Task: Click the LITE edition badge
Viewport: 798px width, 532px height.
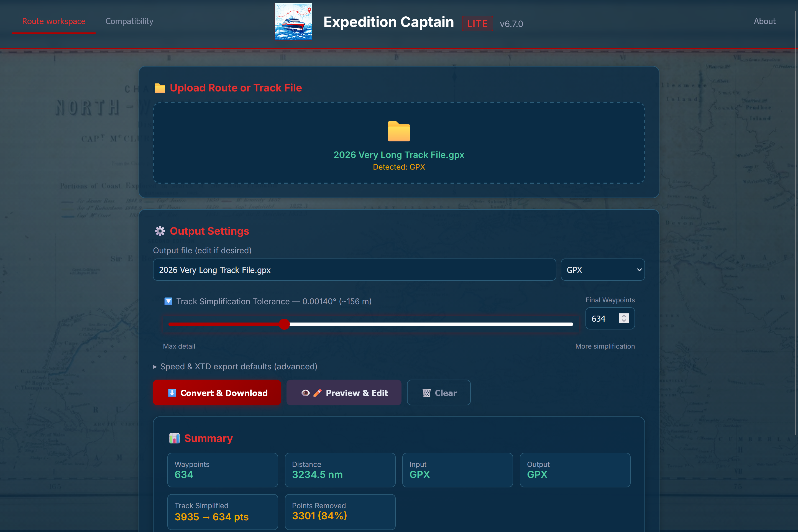Action: pyautogui.click(x=477, y=23)
